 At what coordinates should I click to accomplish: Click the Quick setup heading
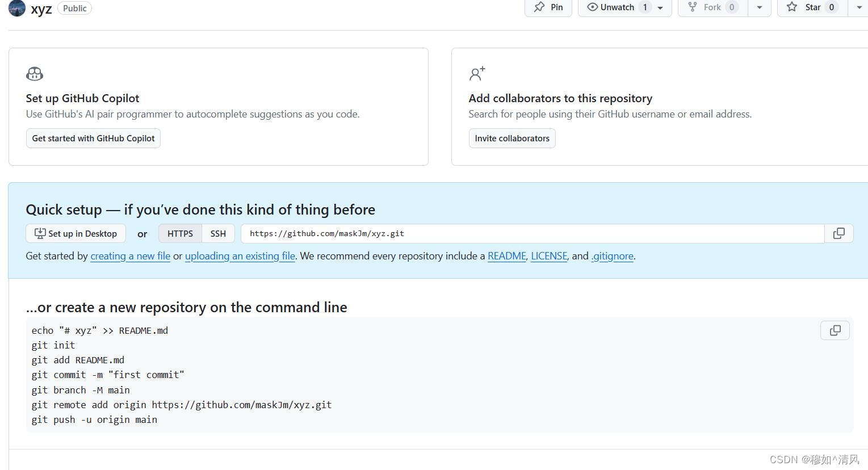tap(200, 209)
